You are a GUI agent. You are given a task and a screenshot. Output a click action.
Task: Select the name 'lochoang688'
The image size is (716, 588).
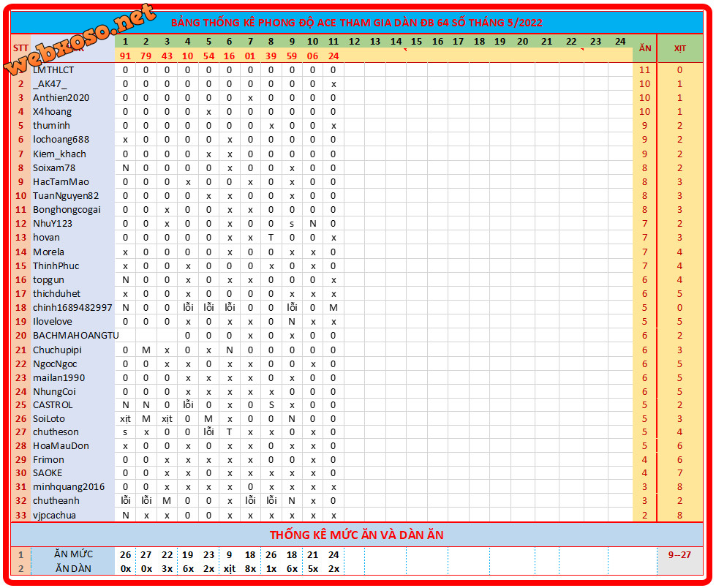61,140
